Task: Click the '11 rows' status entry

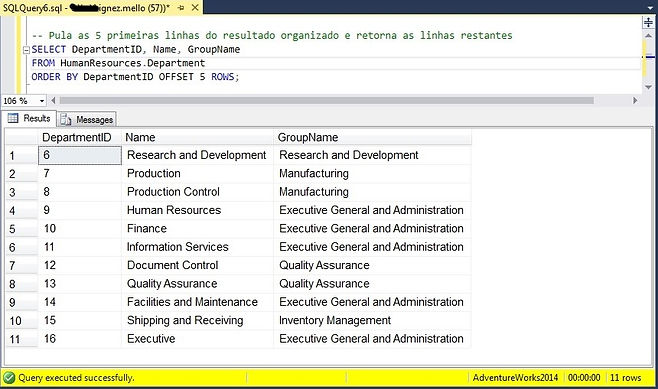Action: click(x=625, y=378)
